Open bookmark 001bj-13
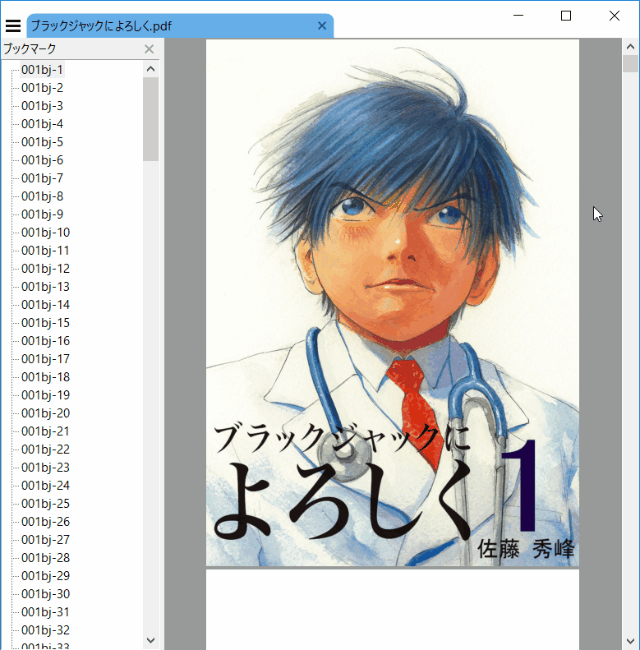The height and width of the screenshot is (650, 640). click(x=45, y=286)
